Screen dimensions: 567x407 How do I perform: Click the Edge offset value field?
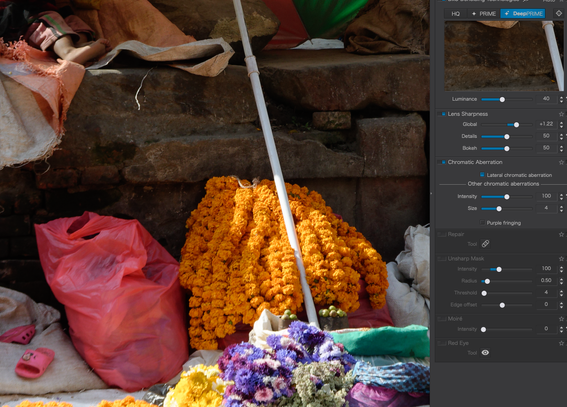[x=546, y=304]
